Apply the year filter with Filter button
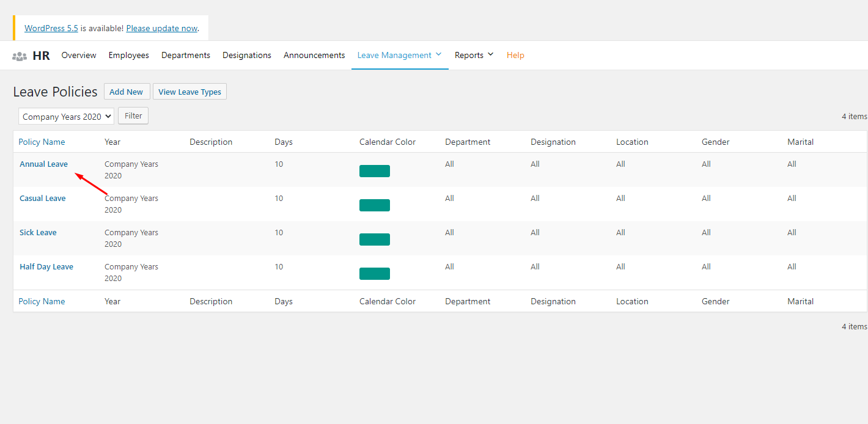 [133, 115]
